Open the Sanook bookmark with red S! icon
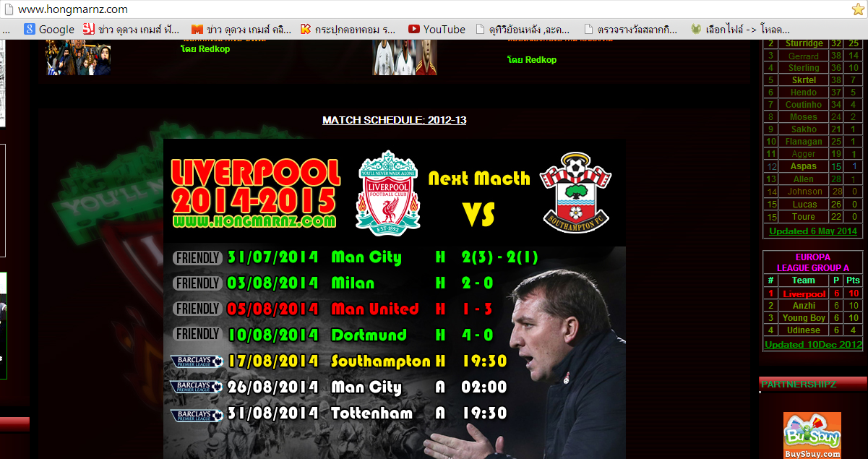This screenshot has width=868, height=459. (x=131, y=29)
